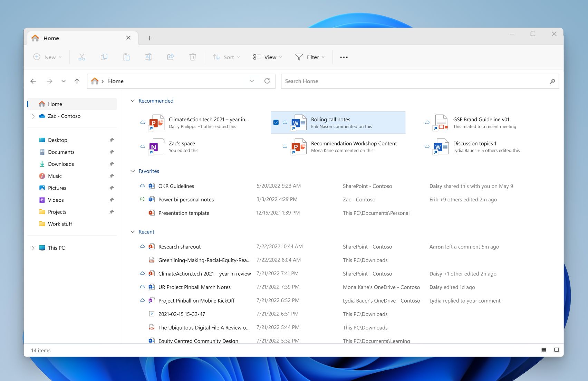This screenshot has width=588, height=381.
Task: Open the Filter menu
Action: point(310,57)
